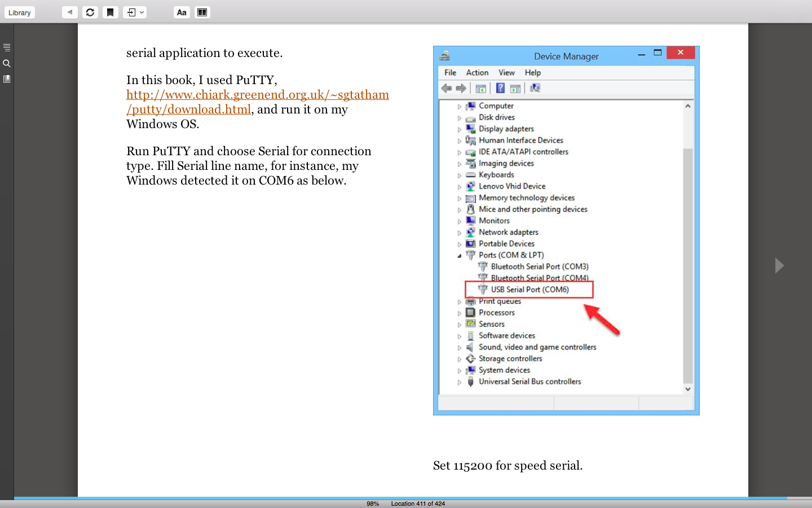Viewport: 812px width, 508px height.
Task: Click 'Software devices' row in the picture
Action: [500, 335]
